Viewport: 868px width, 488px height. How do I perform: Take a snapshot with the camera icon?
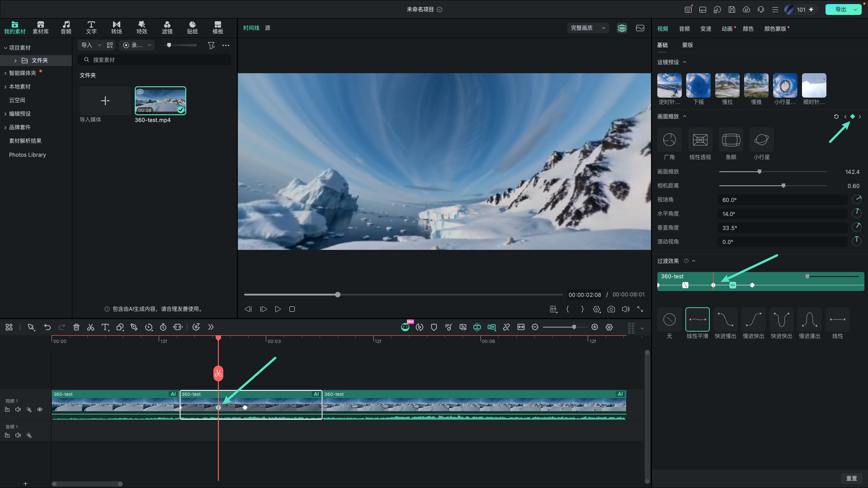tap(611, 309)
